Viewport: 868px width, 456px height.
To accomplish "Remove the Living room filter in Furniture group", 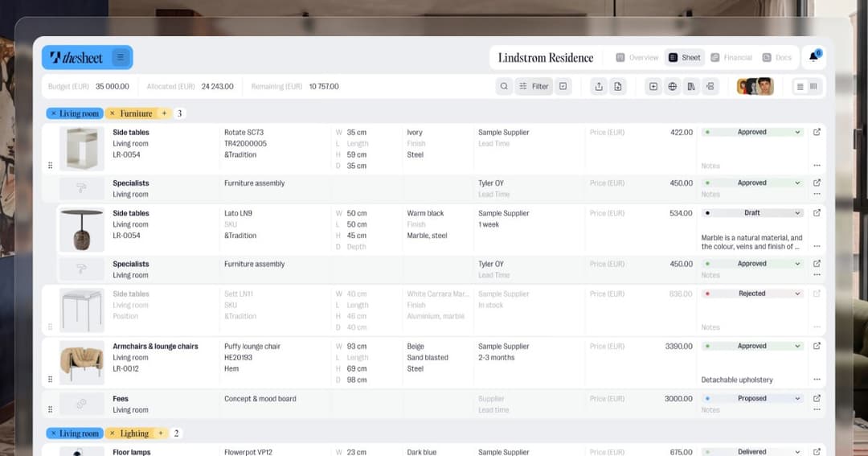I will (54, 113).
